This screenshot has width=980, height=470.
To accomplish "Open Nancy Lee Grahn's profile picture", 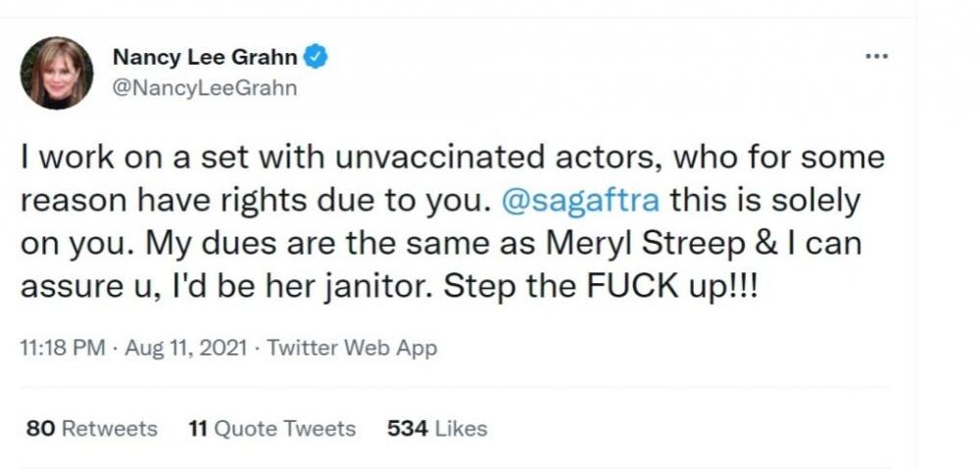I will pos(56,72).
